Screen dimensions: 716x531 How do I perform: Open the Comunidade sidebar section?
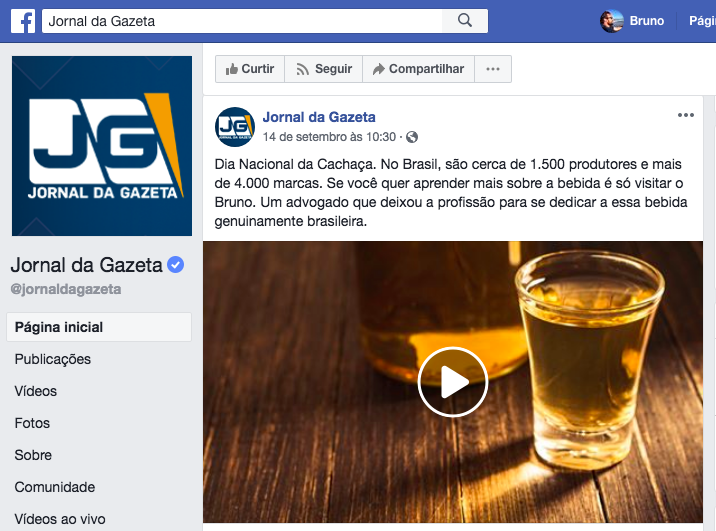pyautogui.click(x=55, y=487)
